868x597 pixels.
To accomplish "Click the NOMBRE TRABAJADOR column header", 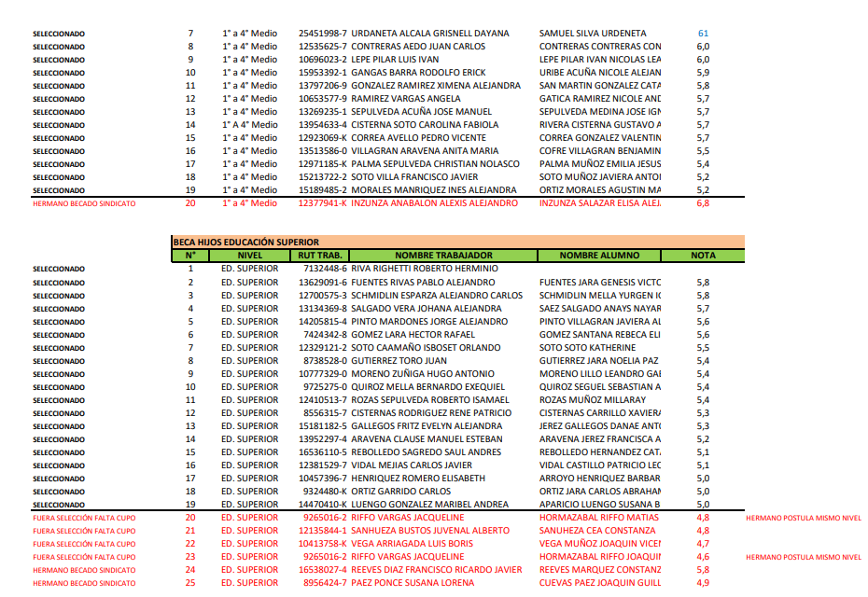I will click(x=443, y=255).
